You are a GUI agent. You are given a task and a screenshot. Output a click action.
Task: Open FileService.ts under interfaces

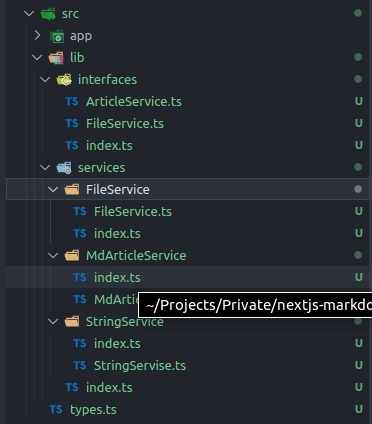click(x=125, y=124)
